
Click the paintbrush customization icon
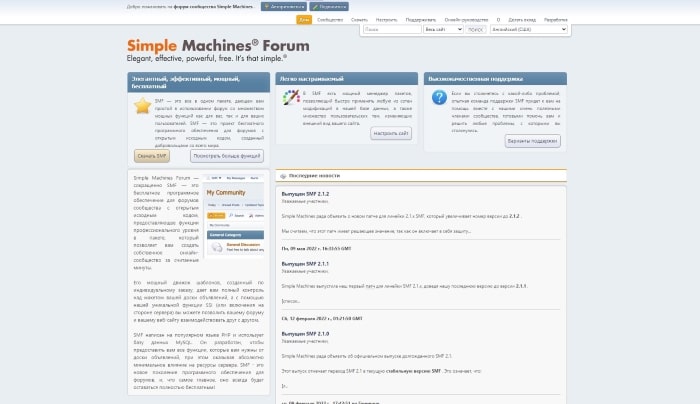click(291, 97)
